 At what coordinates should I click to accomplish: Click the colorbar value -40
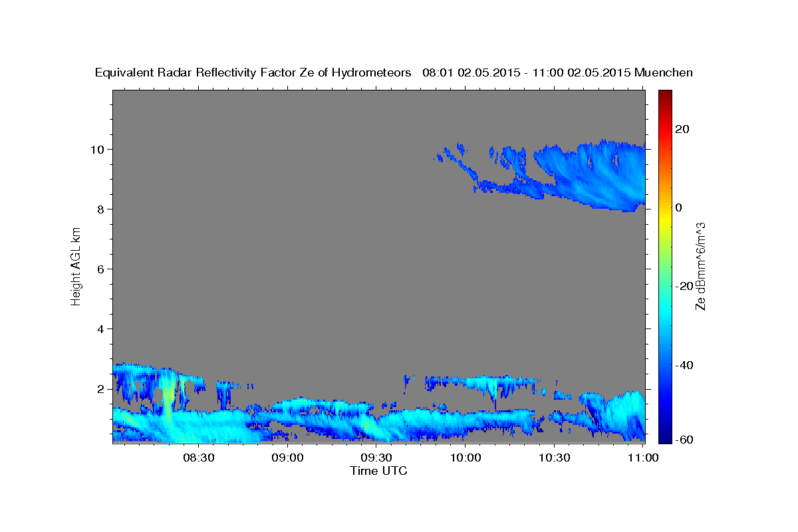click(684, 365)
